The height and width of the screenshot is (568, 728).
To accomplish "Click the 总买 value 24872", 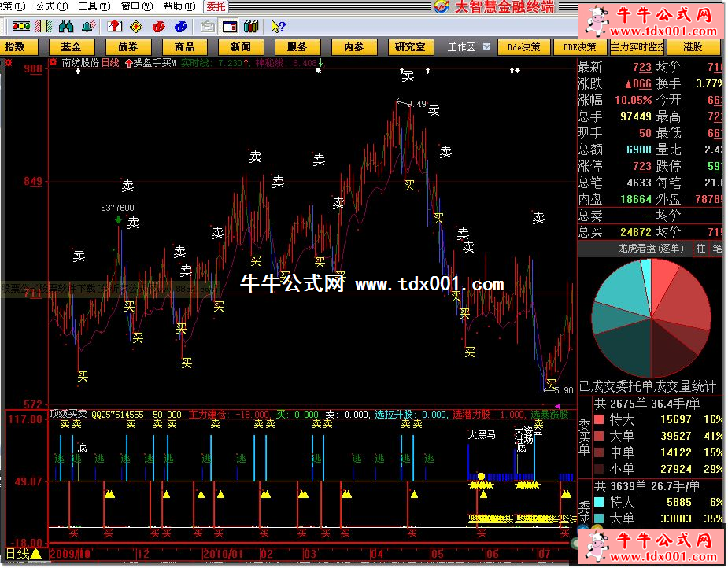I will point(636,232).
